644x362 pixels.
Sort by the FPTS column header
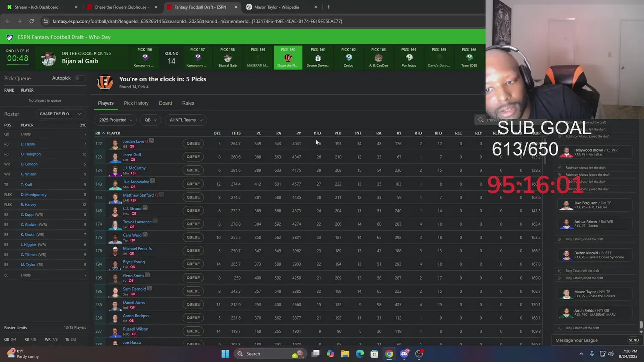point(236,133)
